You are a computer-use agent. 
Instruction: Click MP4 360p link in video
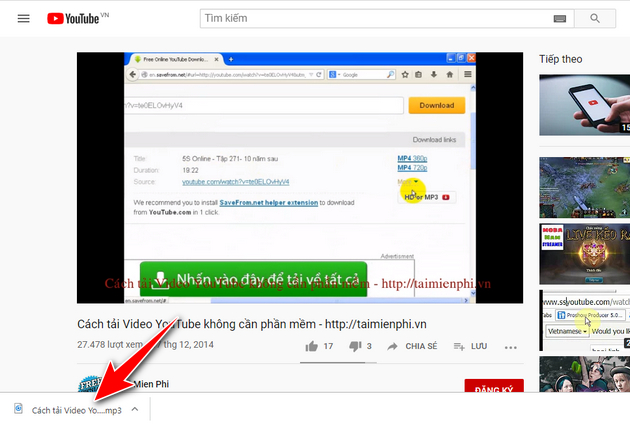(x=412, y=158)
